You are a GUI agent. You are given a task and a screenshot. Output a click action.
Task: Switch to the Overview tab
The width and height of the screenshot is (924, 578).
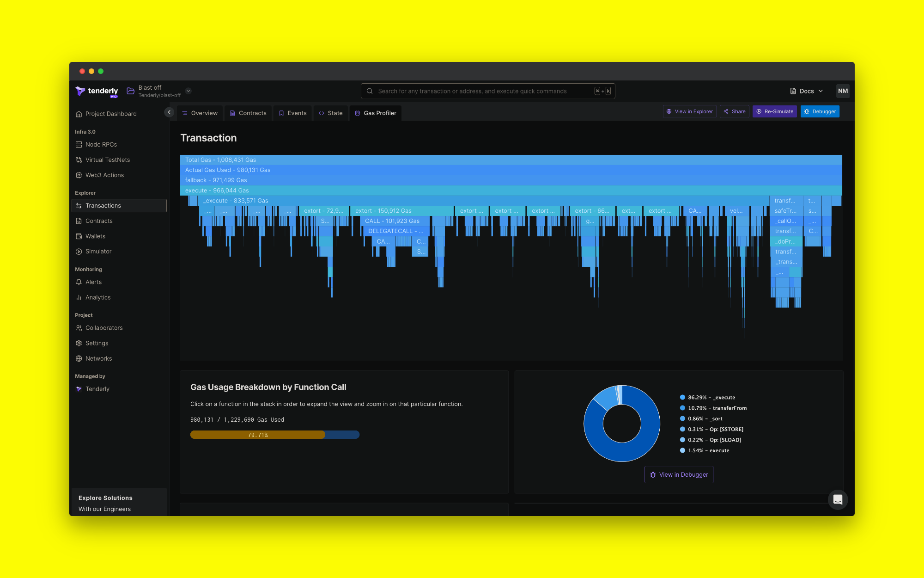pyautogui.click(x=200, y=113)
